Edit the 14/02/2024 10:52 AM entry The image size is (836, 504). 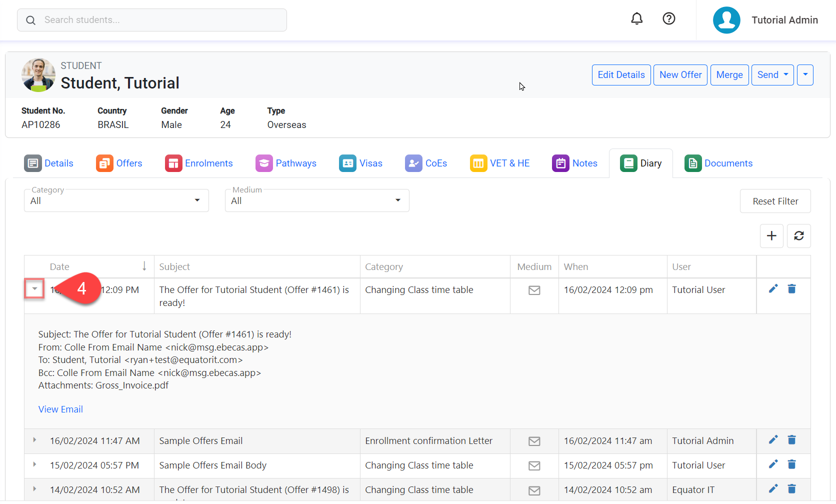(x=773, y=488)
